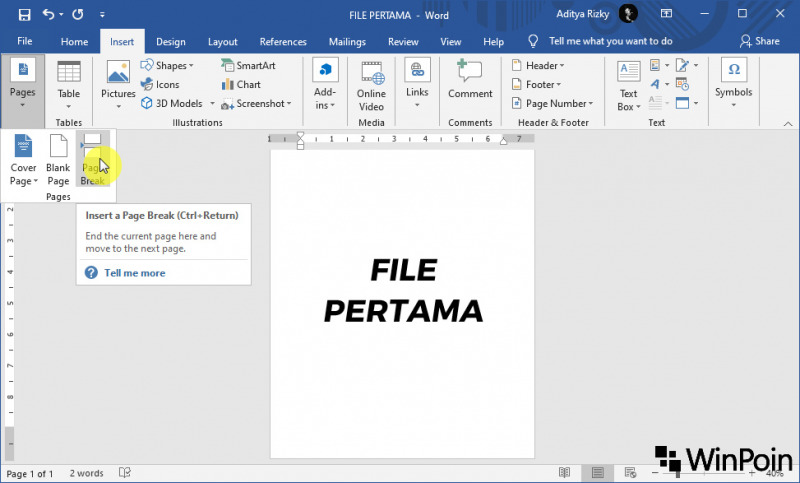Expand the 3D Models dropdown arrow

click(212, 104)
